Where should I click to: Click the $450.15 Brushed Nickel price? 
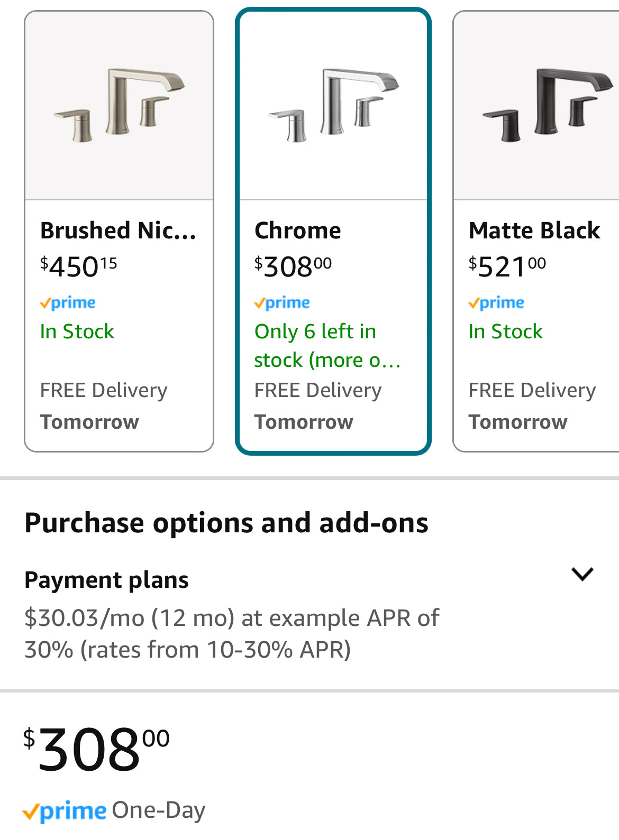[79, 266]
